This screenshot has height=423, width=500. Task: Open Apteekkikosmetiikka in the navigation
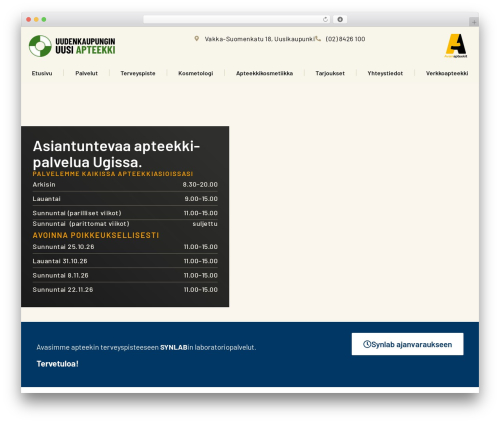click(264, 73)
